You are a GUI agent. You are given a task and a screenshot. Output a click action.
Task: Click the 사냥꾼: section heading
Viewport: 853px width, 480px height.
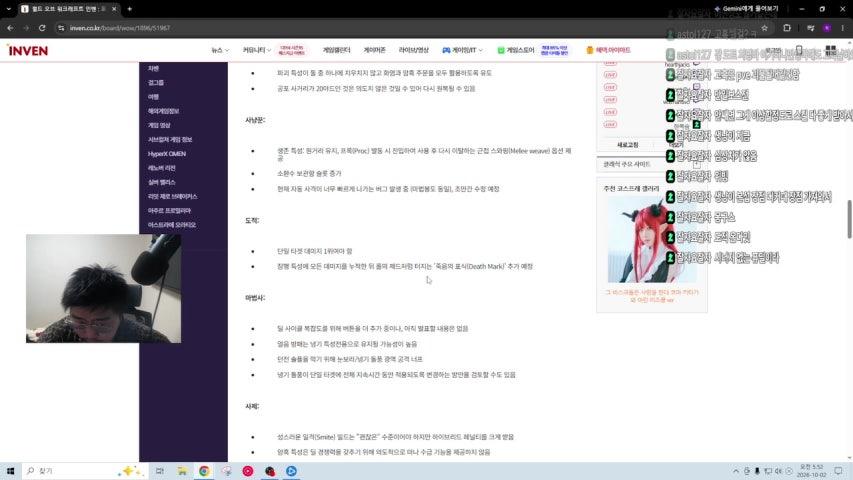[255, 120]
